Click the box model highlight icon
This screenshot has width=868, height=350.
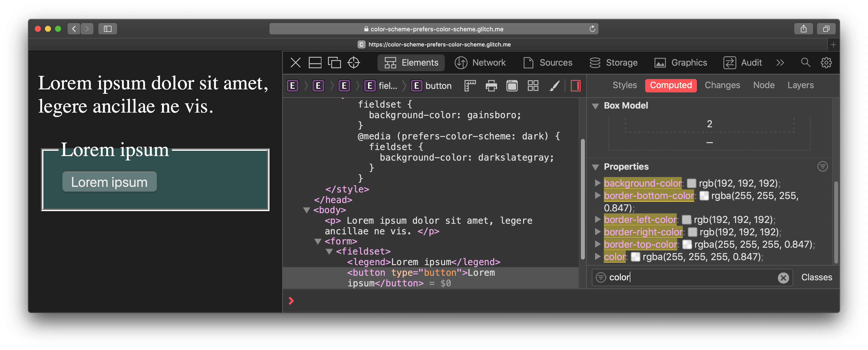pos(576,85)
